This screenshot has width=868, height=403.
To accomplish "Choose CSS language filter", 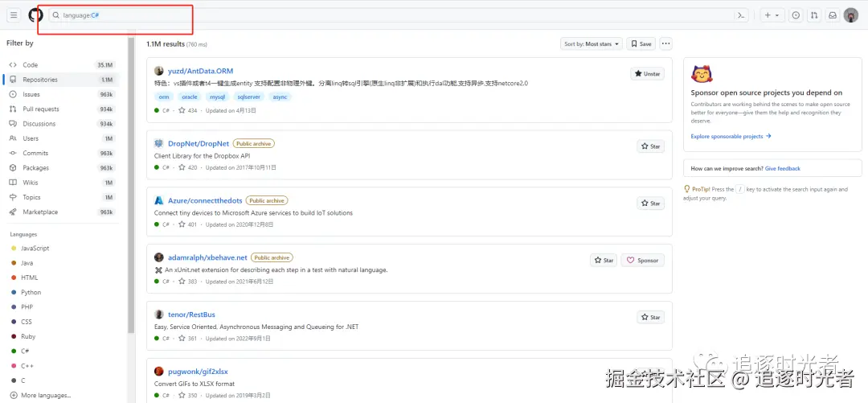I will (26, 322).
